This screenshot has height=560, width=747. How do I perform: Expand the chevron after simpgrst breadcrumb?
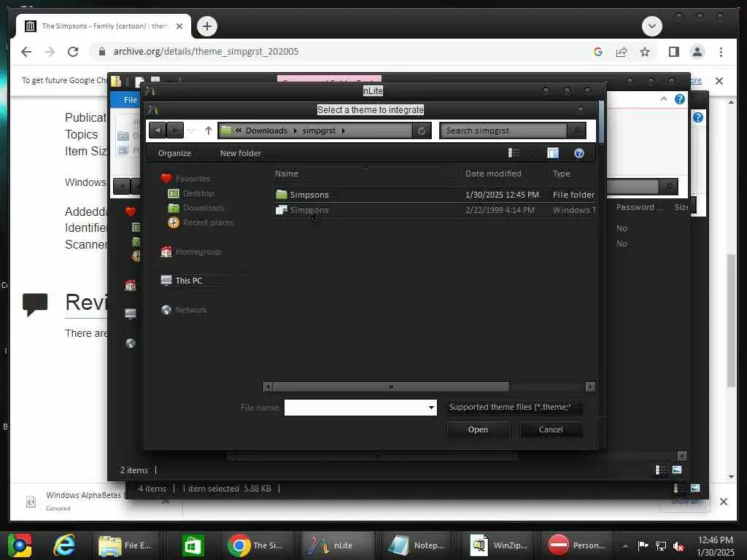343,131
